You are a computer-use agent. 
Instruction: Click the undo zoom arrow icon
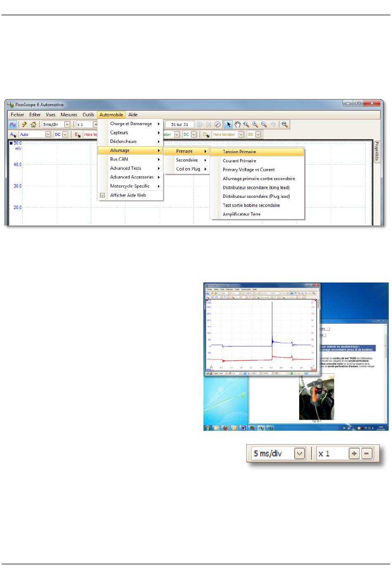[x=273, y=124]
